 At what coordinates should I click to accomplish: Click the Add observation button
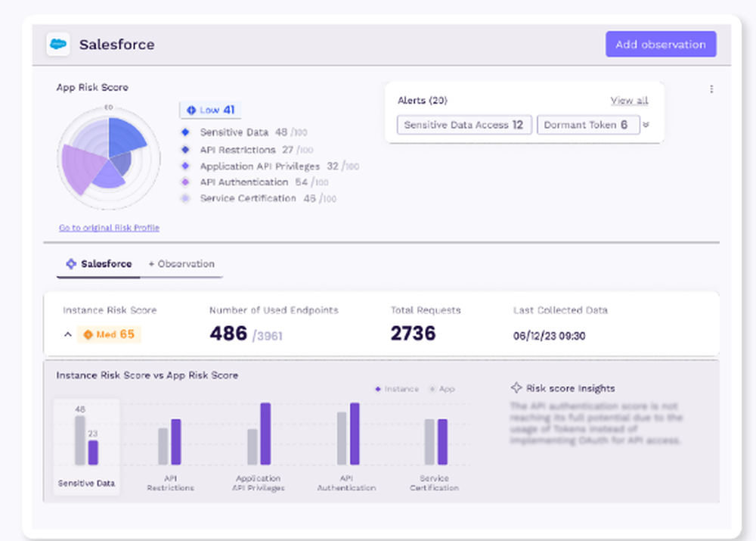(661, 45)
